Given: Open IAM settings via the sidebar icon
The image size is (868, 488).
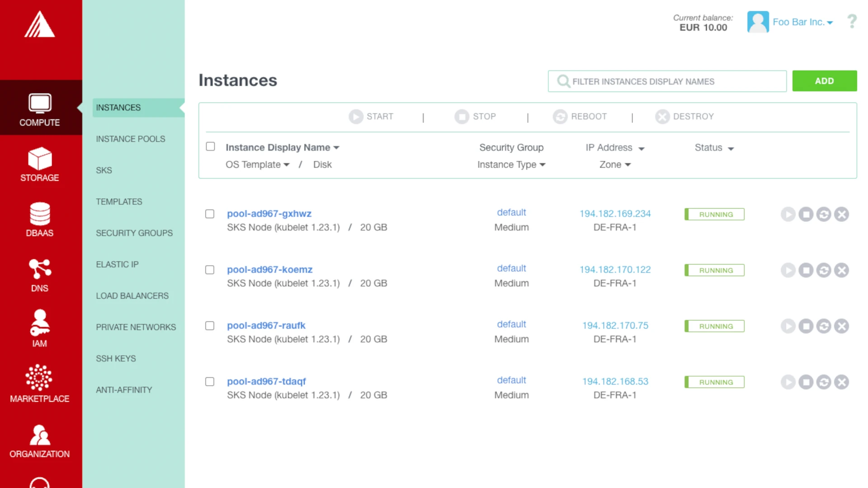Looking at the screenshot, I should point(40,328).
